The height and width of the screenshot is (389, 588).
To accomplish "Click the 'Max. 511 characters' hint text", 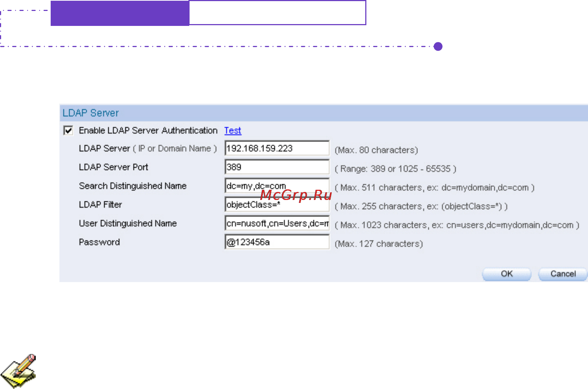I will point(435,188).
